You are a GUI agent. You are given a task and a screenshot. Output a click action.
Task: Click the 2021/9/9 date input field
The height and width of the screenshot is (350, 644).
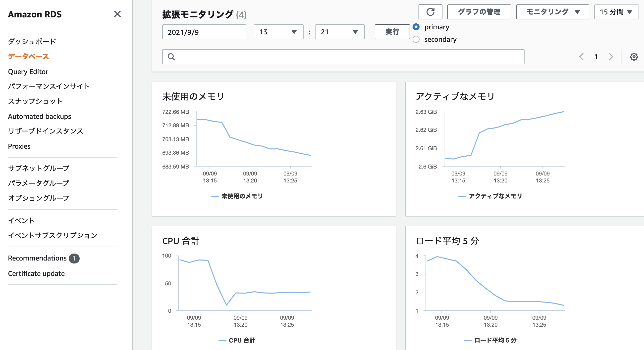pos(204,32)
